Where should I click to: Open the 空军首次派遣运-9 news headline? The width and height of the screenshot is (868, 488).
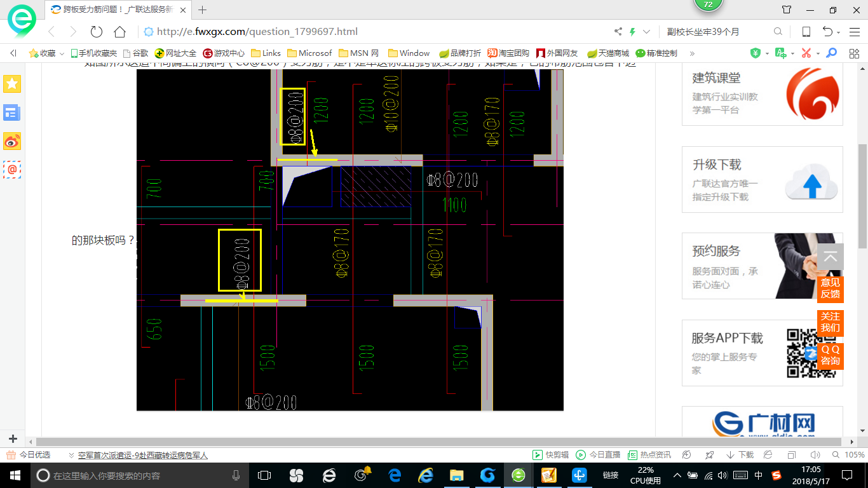pyautogui.click(x=143, y=455)
